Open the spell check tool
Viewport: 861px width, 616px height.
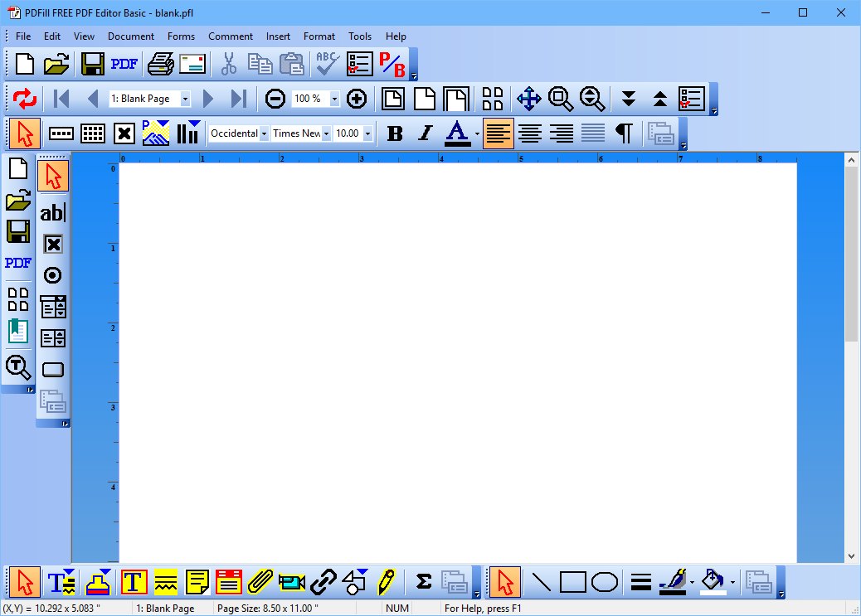(325, 63)
